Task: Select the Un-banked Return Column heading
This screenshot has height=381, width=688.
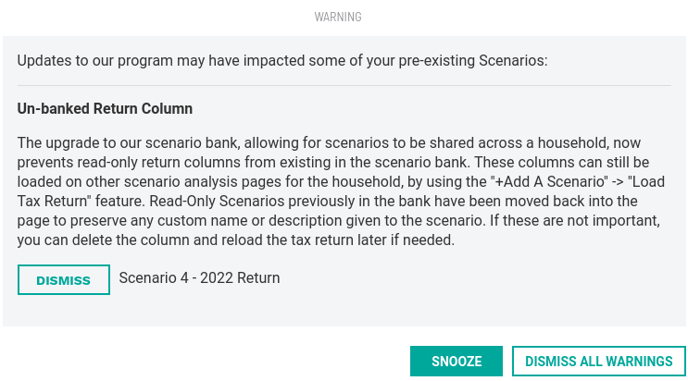Action: pyautogui.click(x=105, y=108)
